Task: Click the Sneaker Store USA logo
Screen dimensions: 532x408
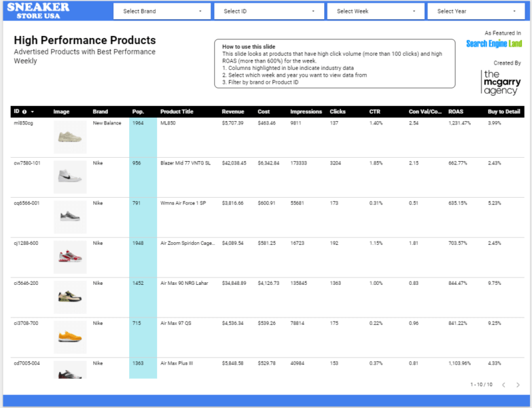Action: tap(38, 11)
